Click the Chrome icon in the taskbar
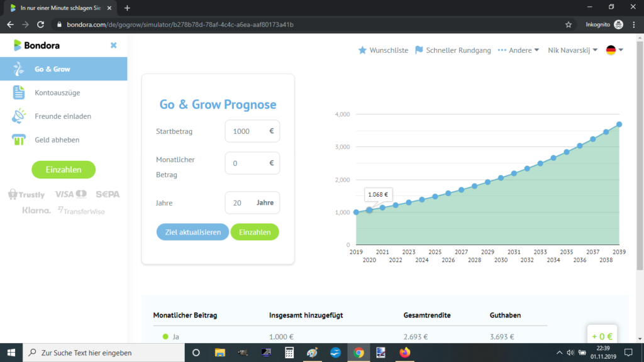 point(358,353)
